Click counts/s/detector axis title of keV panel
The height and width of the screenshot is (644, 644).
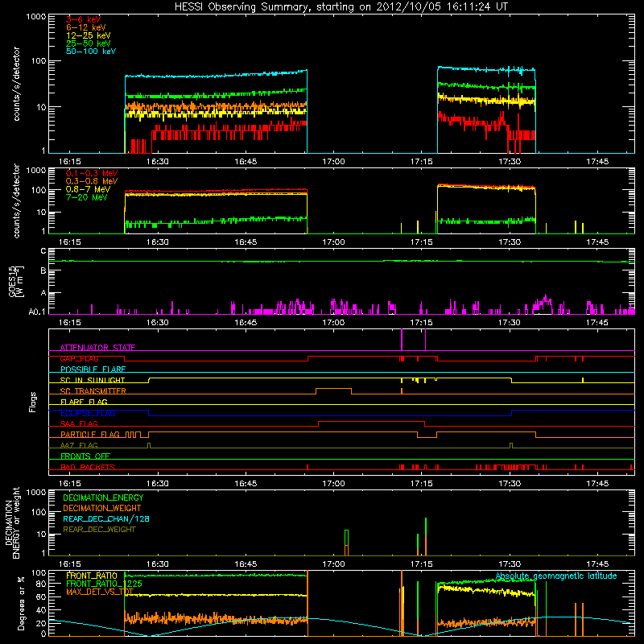pos(16,84)
